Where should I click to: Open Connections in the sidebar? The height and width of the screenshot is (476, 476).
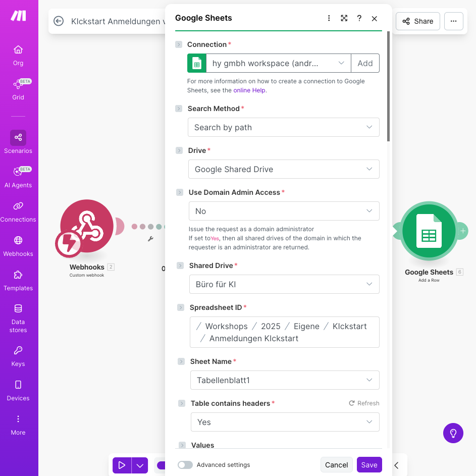click(18, 212)
